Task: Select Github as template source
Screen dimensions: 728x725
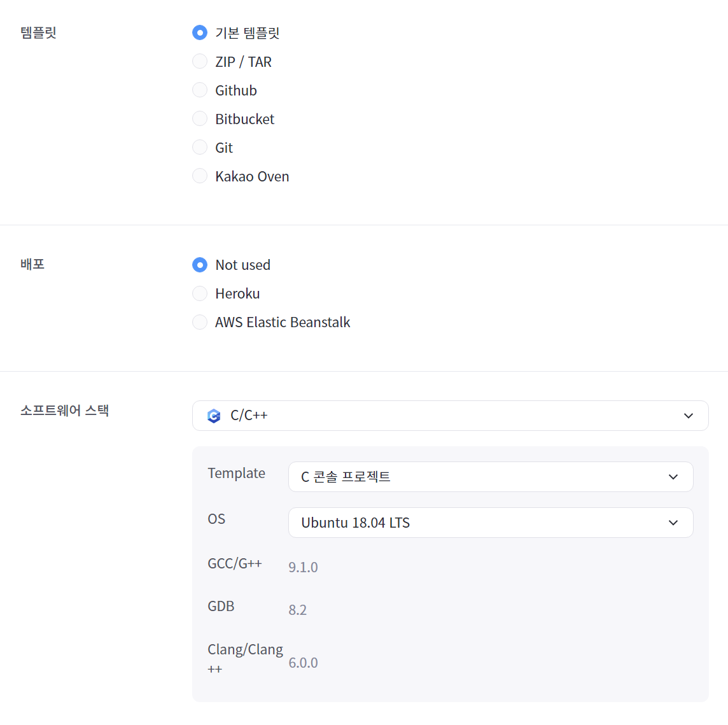Action: (x=200, y=90)
